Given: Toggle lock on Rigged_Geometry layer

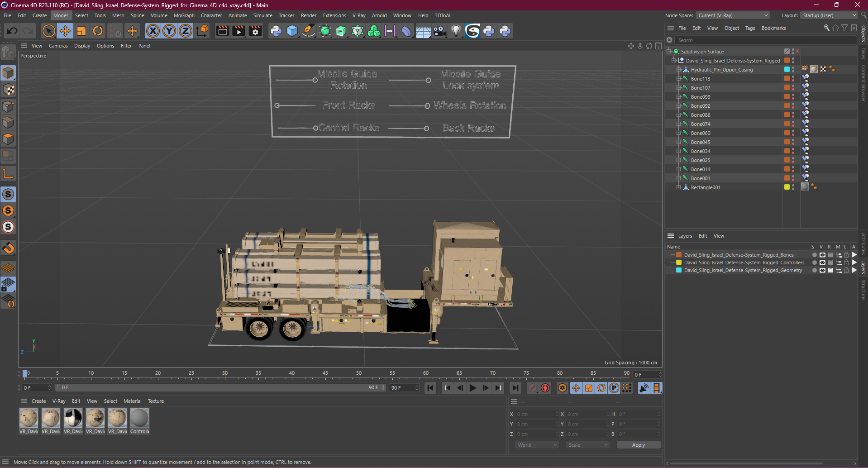Looking at the screenshot, I should point(846,270).
